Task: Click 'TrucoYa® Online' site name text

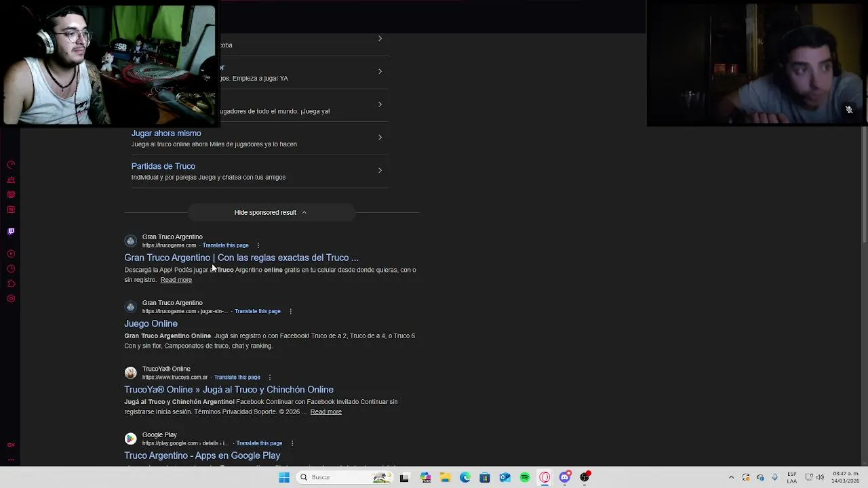Action: 166,369
